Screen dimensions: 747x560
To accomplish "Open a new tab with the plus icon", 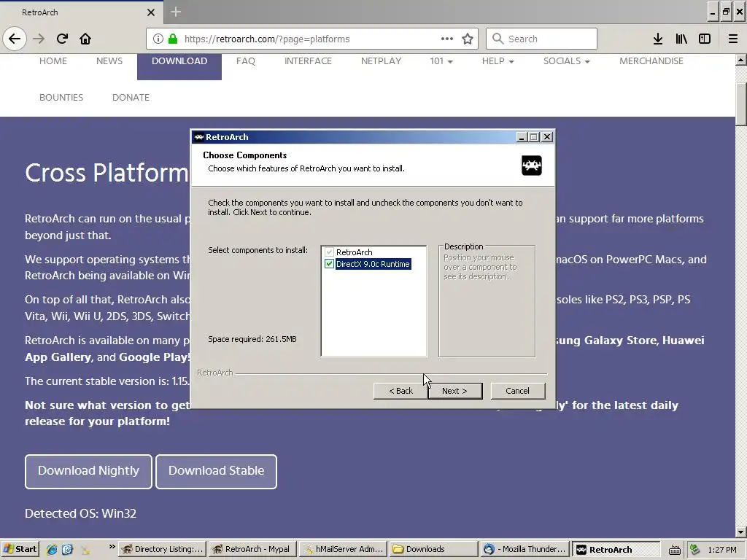I will point(176,12).
